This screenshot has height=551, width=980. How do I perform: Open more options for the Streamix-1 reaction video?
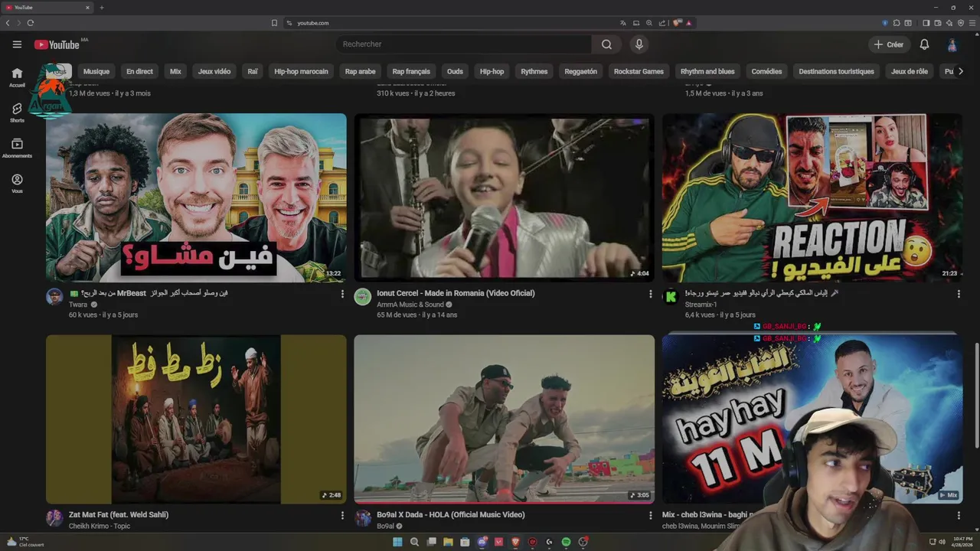pos(959,294)
